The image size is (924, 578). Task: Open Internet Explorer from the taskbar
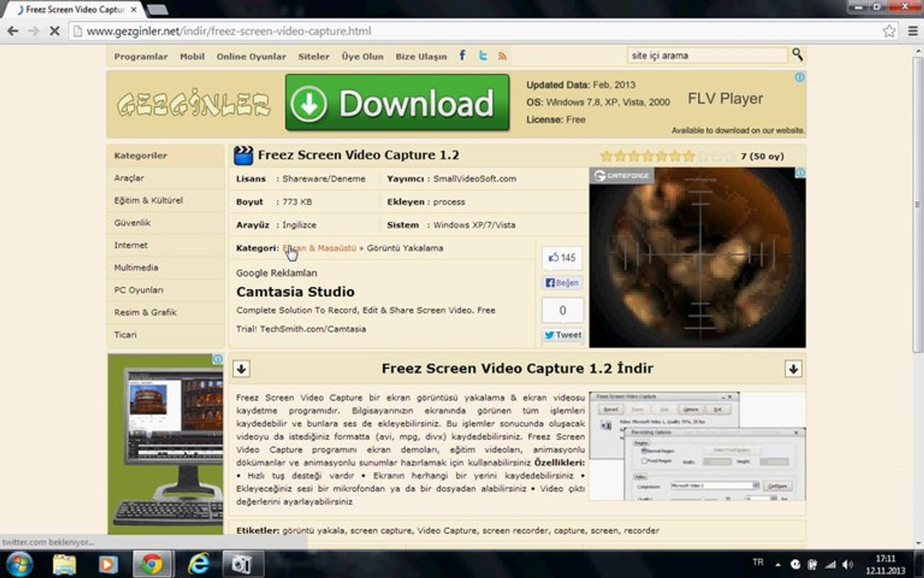(x=198, y=564)
